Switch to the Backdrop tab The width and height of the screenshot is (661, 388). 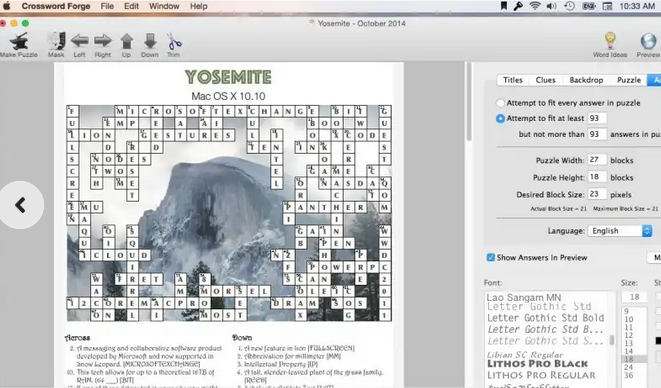coord(586,80)
